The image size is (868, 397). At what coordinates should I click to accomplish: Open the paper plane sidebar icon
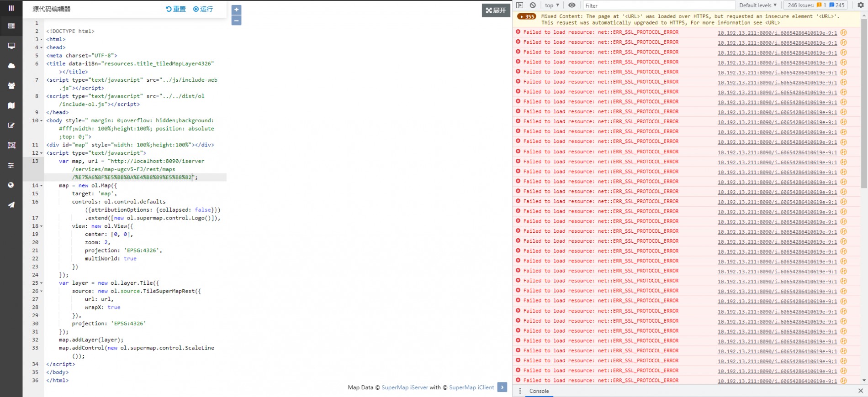(11, 205)
